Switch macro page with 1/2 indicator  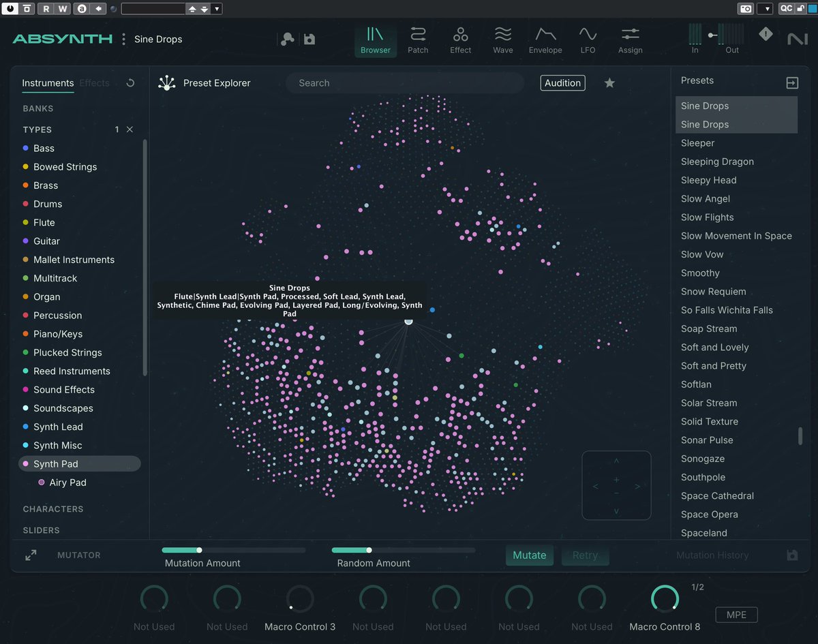[x=697, y=587]
